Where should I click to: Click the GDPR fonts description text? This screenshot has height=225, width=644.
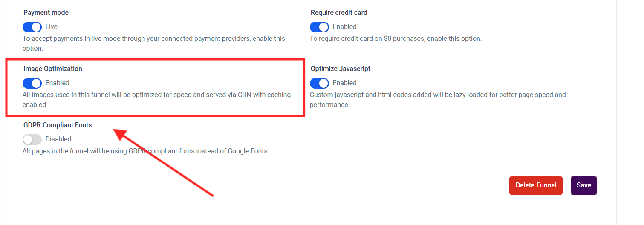pos(145,151)
